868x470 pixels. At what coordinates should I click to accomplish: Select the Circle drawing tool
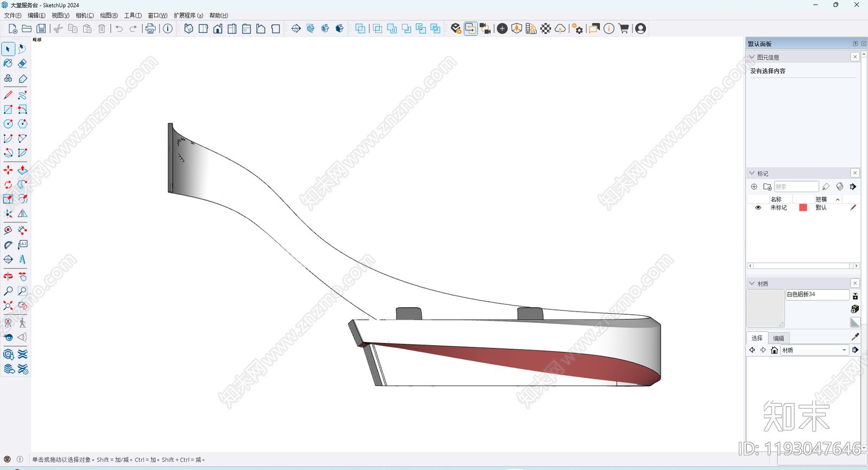click(x=8, y=124)
